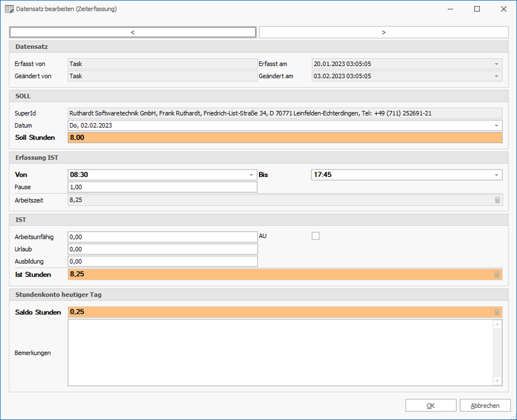Go to previous record with < button
This screenshot has height=420, width=517.
(x=133, y=32)
